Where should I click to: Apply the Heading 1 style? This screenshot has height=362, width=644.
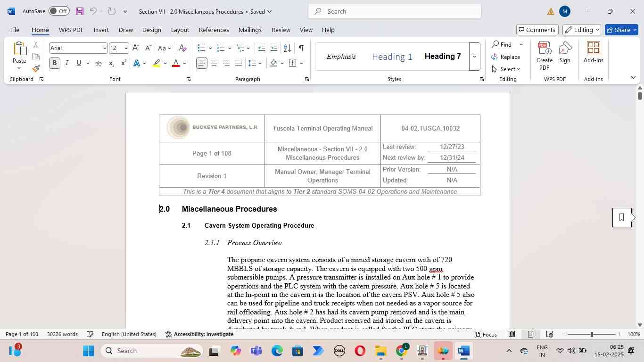(x=392, y=57)
